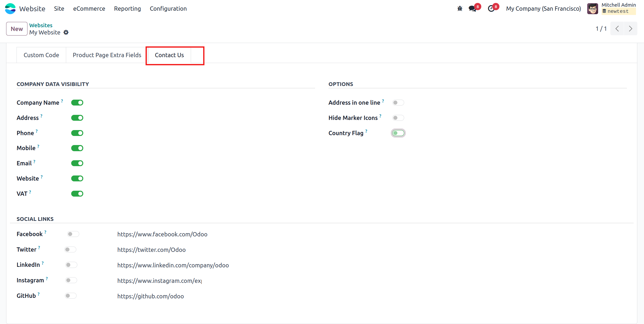The image size is (644, 324).
Task: Open the activities clock icon
Action: [491, 9]
